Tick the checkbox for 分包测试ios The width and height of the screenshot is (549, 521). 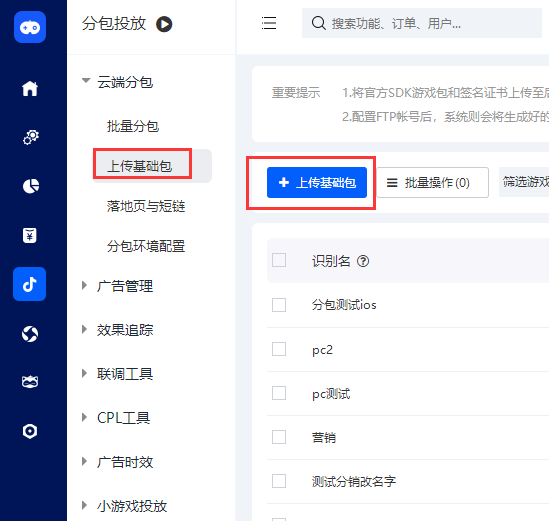(279, 305)
